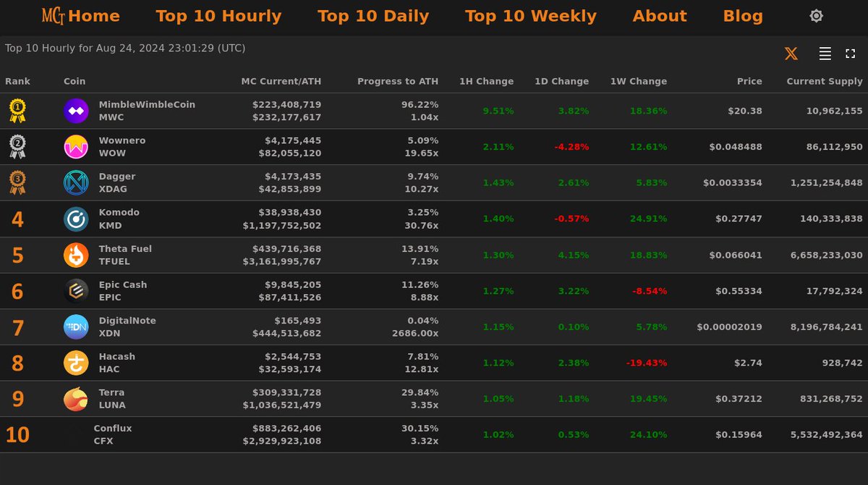
Task: Sort by the Rank column header
Action: [17, 81]
